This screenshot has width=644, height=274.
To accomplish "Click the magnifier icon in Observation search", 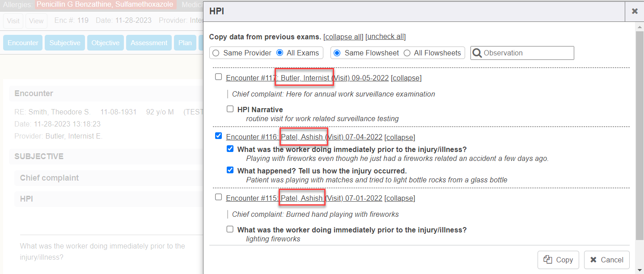I will click(477, 53).
